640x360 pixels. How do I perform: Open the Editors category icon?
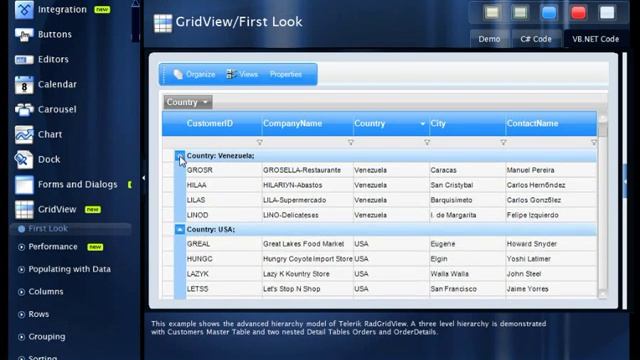pos(24,60)
